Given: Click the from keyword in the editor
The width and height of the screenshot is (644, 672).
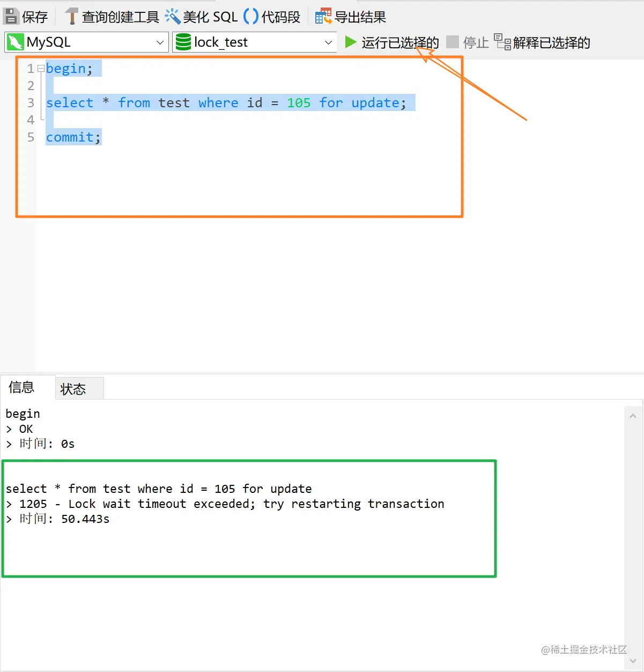Looking at the screenshot, I should point(134,103).
